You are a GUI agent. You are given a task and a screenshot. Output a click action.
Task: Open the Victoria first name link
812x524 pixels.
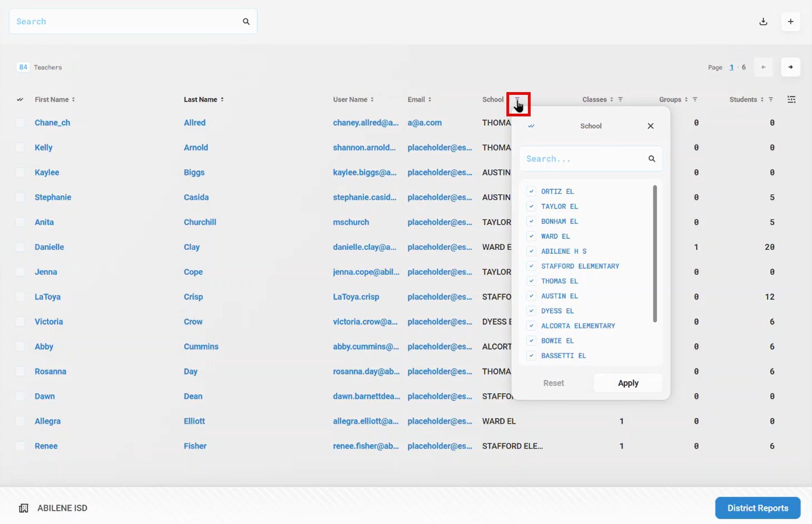(49, 322)
